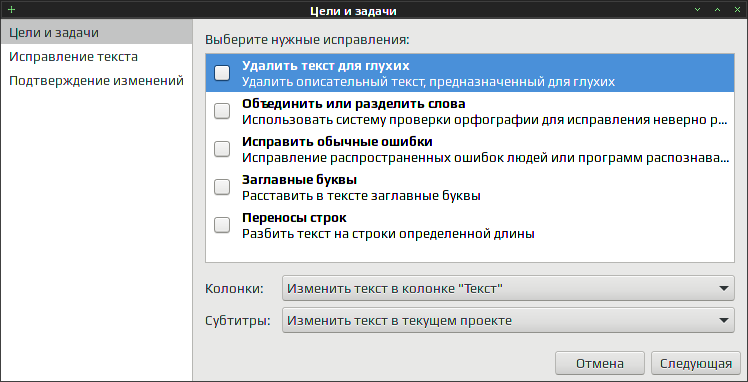Enable "Переносы строк" checkbox
Image resolution: width=748 pixels, height=382 pixels.
[222, 225]
